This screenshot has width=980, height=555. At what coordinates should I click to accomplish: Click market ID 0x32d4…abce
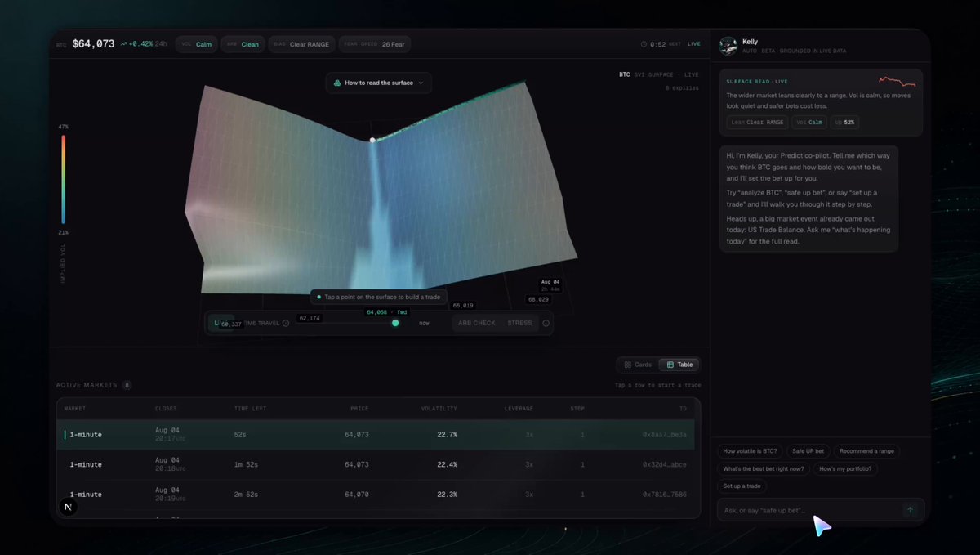(665, 464)
